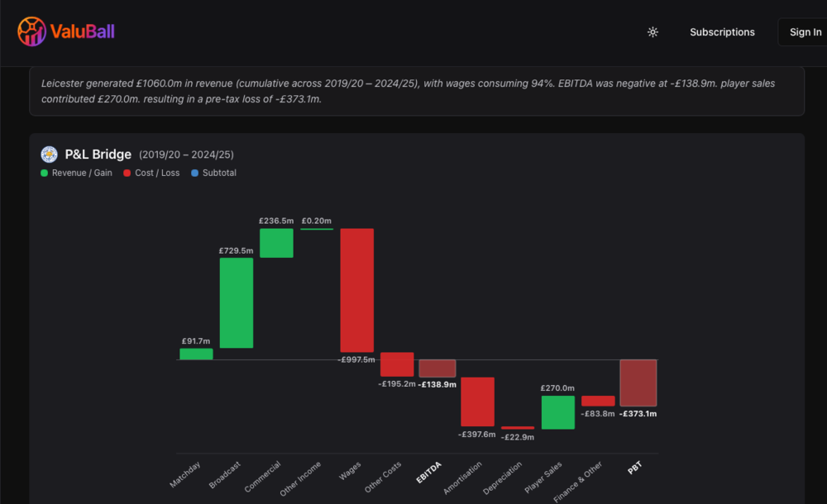Click the Player Sales axis label
Image resolution: width=827 pixels, height=504 pixels.
(x=543, y=477)
